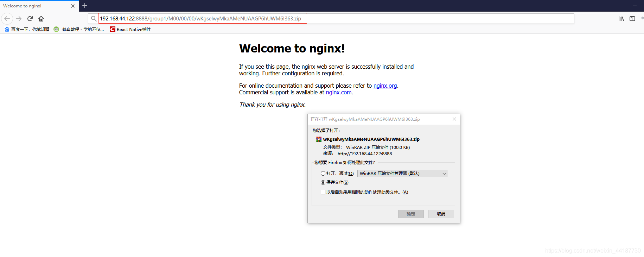Cancel the download with 取消
Viewport: 644px width, 257px height.
tap(441, 214)
